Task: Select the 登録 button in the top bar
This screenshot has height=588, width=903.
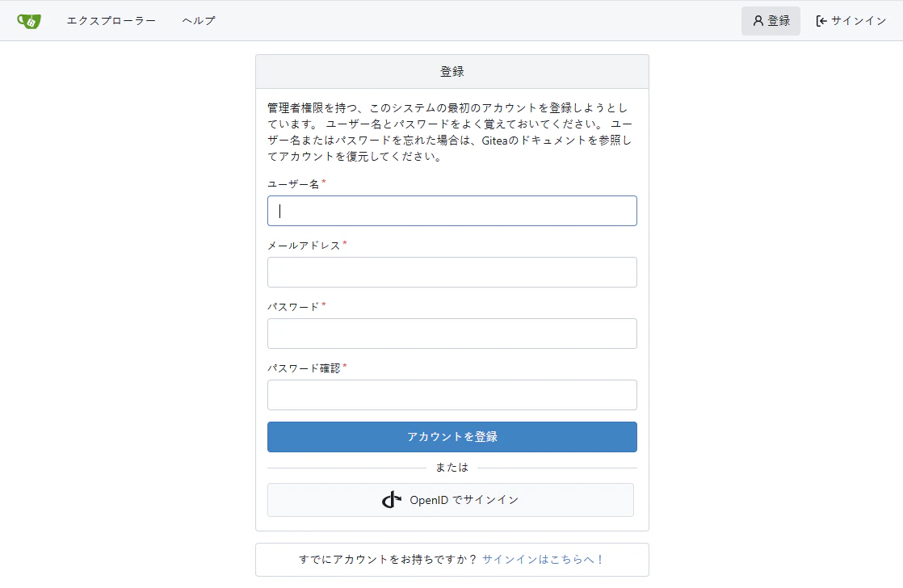Action: click(x=771, y=21)
